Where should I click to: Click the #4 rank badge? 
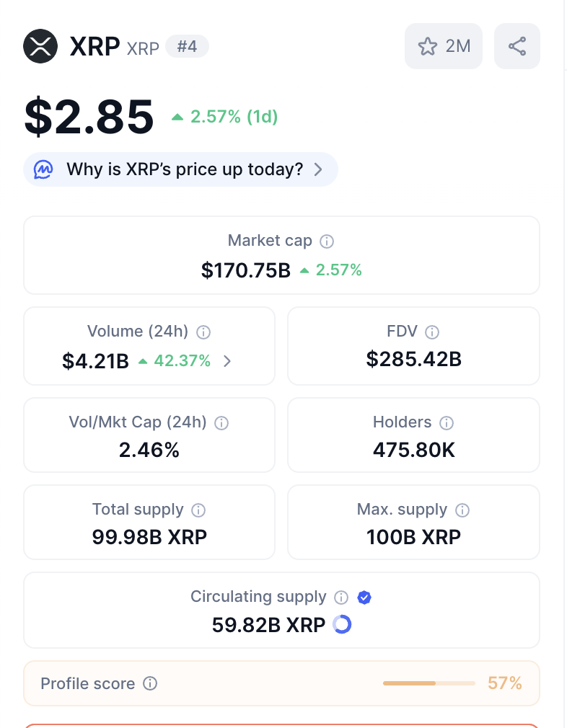coord(187,47)
